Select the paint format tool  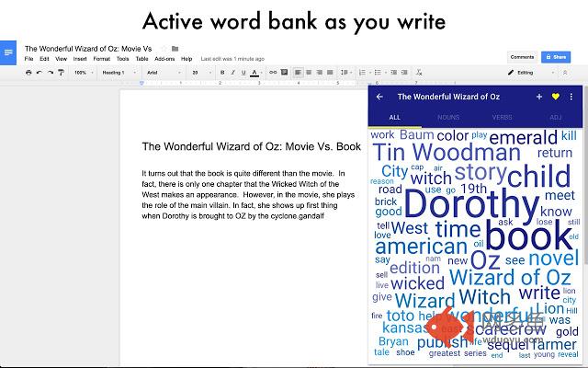pyautogui.click(x=61, y=73)
